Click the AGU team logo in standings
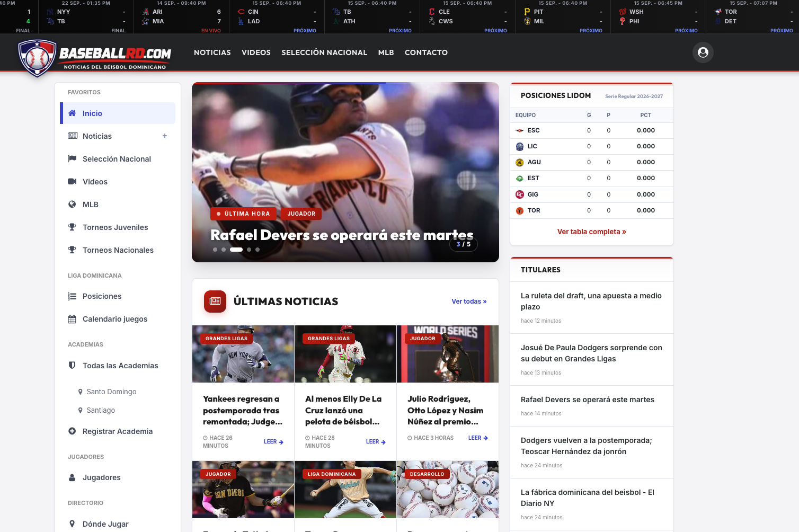This screenshot has width=799, height=532. pos(520,162)
